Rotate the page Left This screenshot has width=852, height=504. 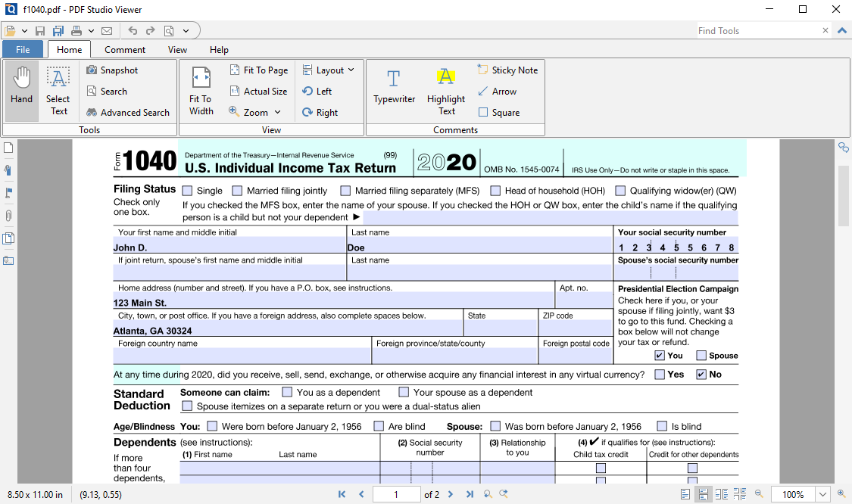pos(317,92)
